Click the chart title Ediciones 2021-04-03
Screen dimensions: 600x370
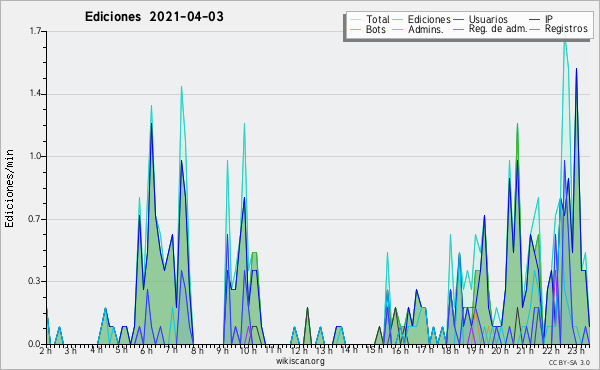tap(154, 17)
